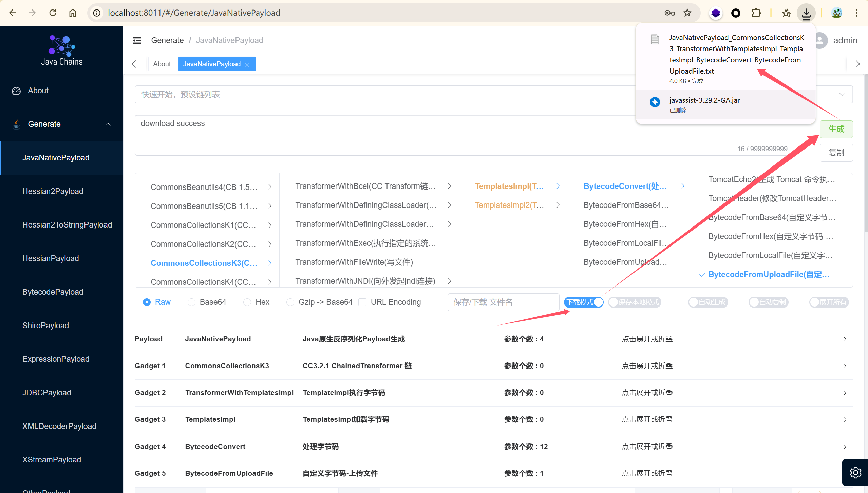868x493 pixels.
Task: Open Hessian2Payload in the sidebar
Action: [53, 191]
